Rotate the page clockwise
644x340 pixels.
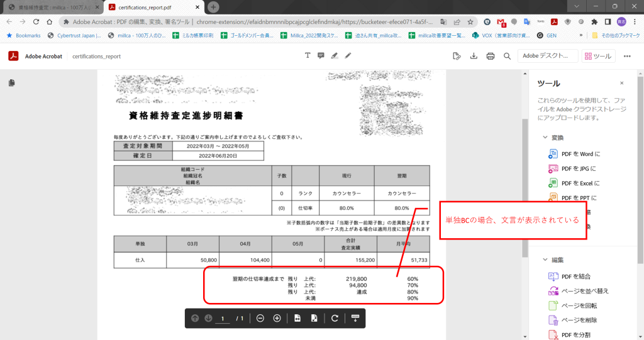pyautogui.click(x=335, y=319)
